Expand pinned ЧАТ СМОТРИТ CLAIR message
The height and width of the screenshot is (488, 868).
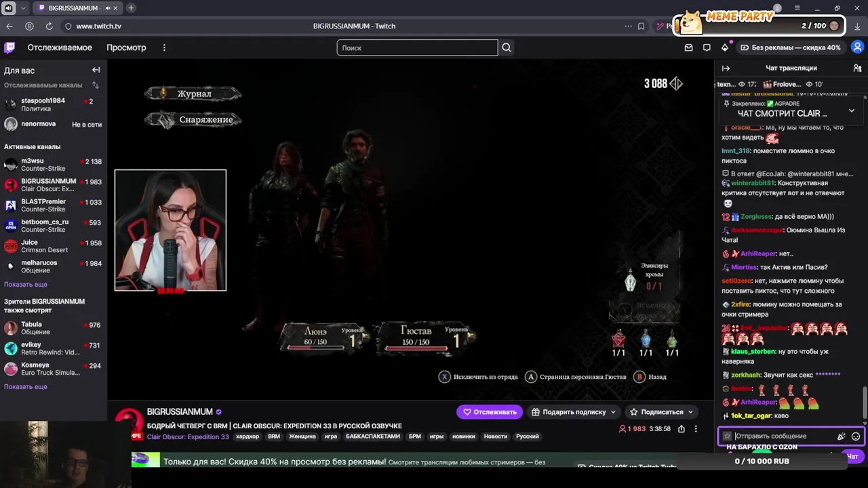(x=852, y=110)
